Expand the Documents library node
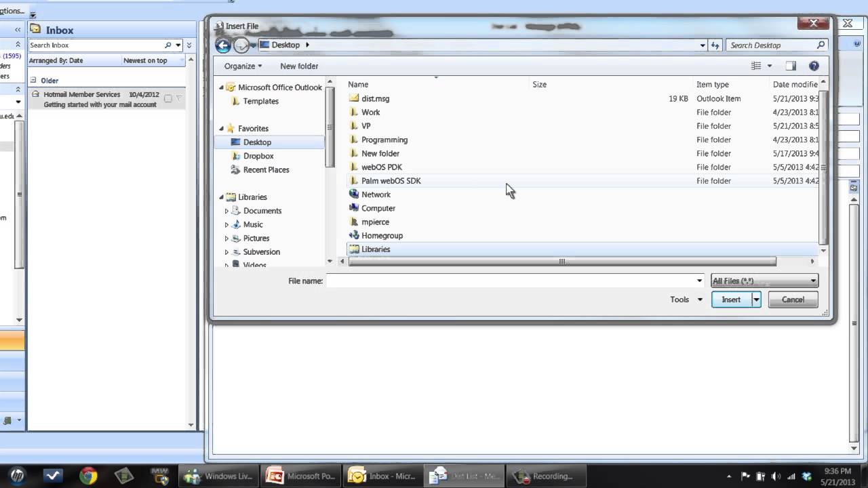Viewport: 868px width, 488px height. click(x=226, y=211)
